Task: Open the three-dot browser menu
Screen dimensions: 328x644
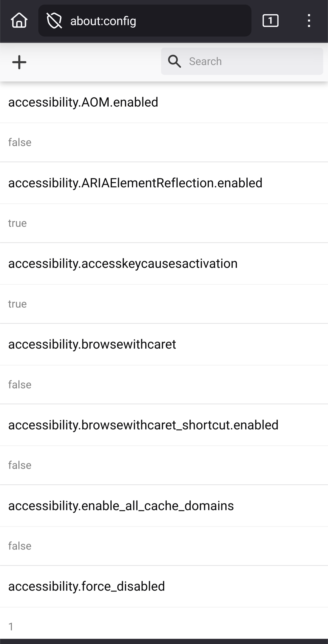Action: pos(309,21)
